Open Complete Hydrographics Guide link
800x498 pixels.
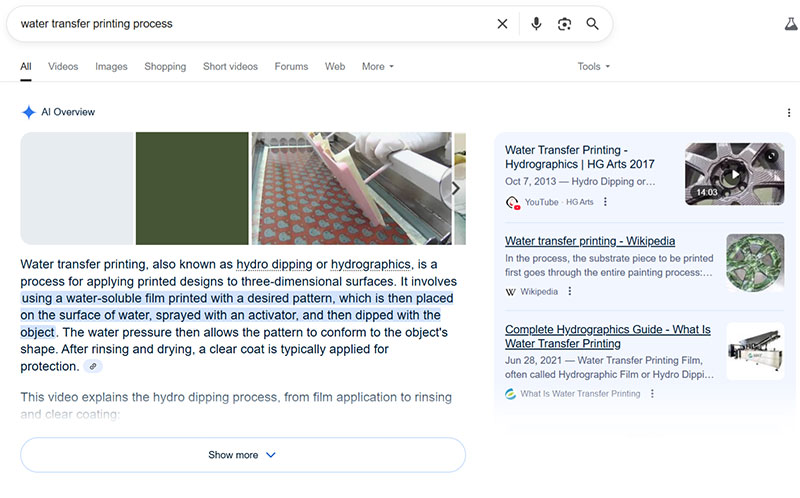(x=608, y=336)
